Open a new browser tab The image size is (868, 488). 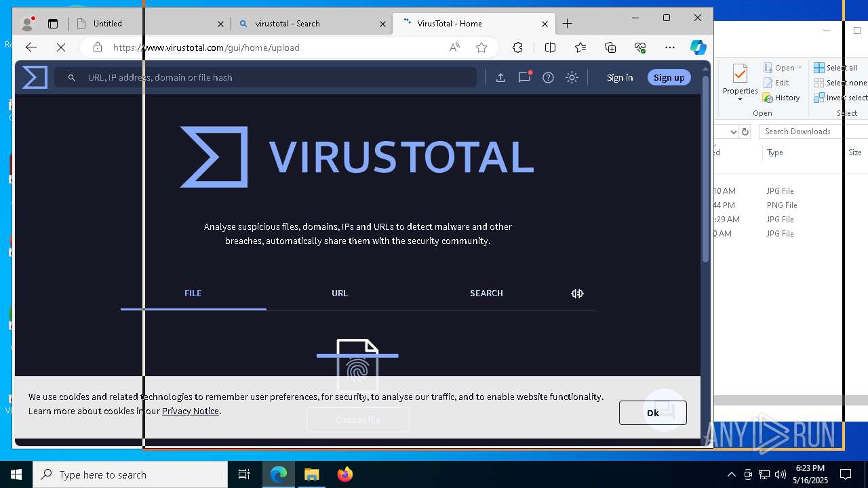pos(568,23)
